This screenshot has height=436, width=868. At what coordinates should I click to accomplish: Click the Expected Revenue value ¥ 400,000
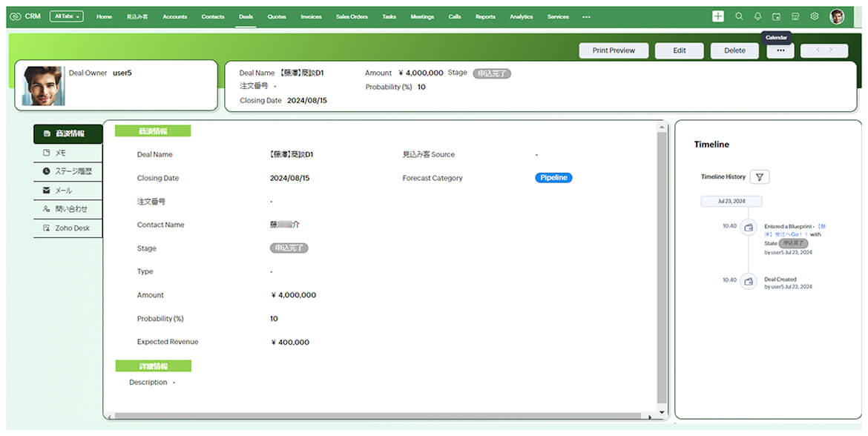tap(290, 342)
